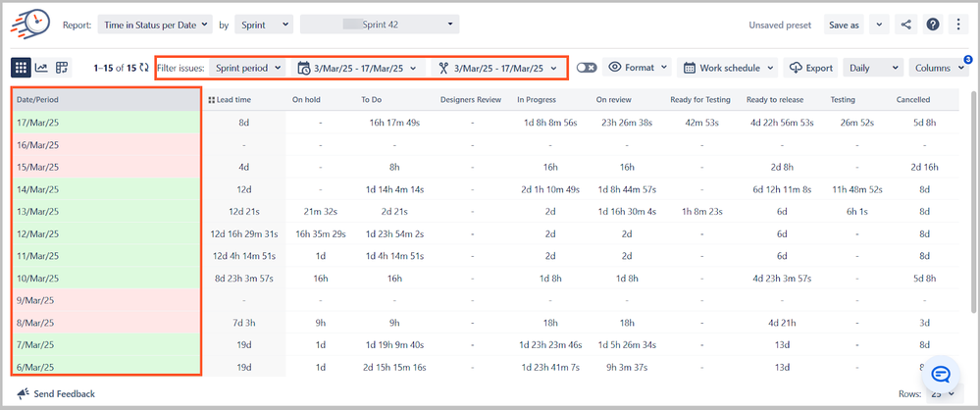Image resolution: width=980 pixels, height=410 pixels.
Task: Select the 7/Mar/25 date row
Action: 107,345
